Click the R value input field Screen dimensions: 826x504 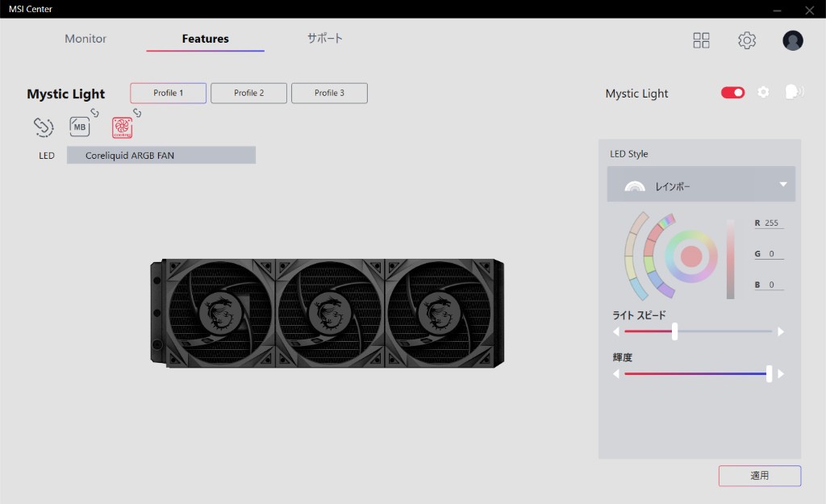(770, 223)
